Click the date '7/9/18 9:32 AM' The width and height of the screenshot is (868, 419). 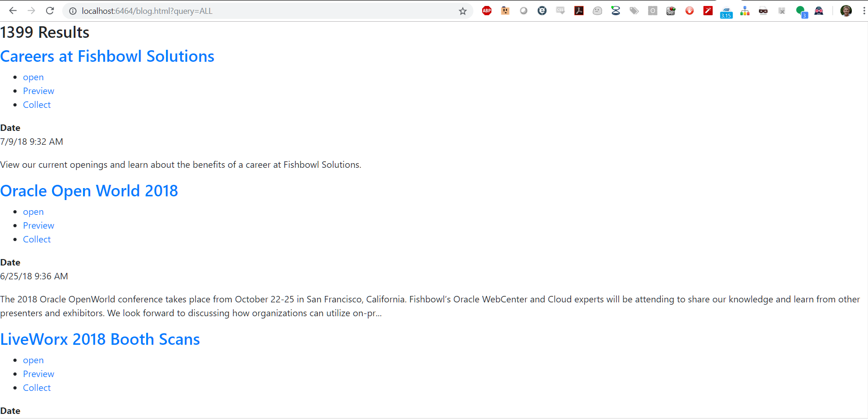pyautogui.click(x=31, y=142)
